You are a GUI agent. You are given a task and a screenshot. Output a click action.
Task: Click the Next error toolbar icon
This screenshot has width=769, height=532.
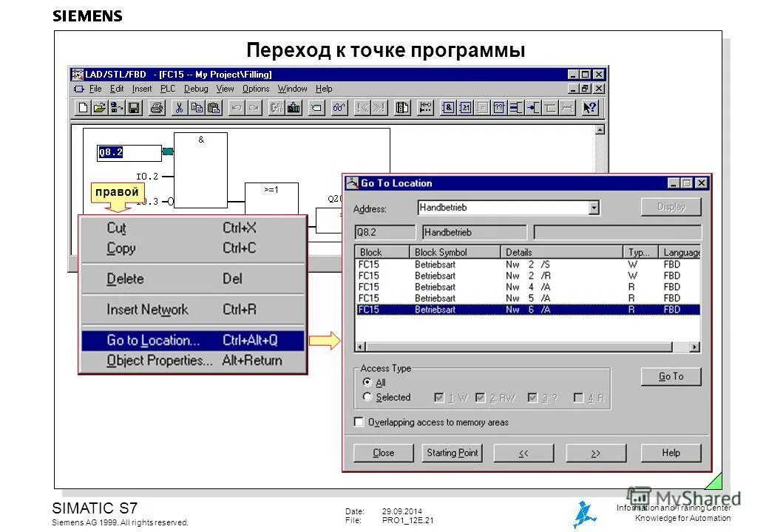[x=379, y=107]
